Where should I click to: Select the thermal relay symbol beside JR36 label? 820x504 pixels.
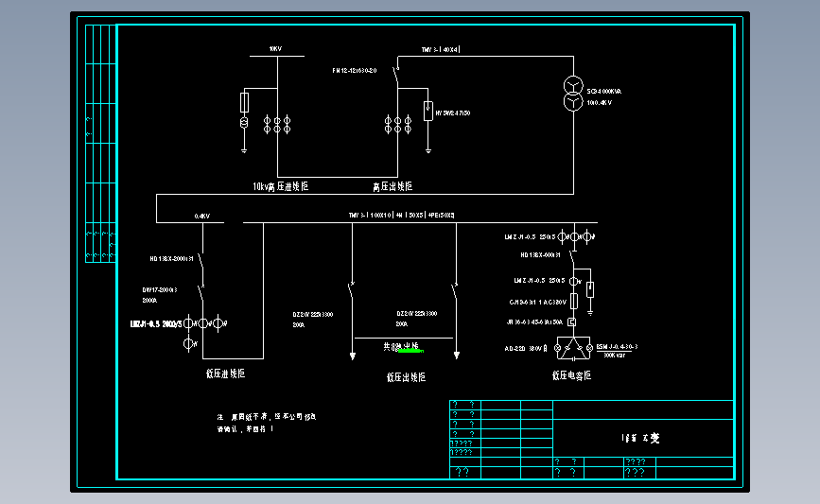572,322
